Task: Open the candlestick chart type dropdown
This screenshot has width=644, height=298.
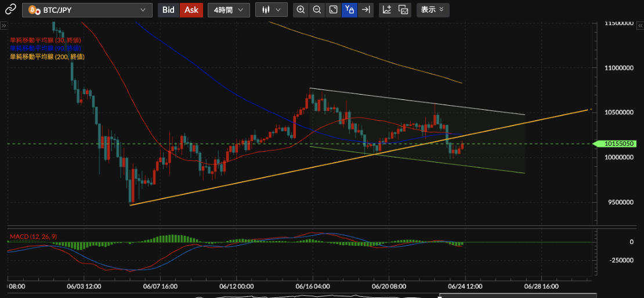Action: (x=271, y=10)
